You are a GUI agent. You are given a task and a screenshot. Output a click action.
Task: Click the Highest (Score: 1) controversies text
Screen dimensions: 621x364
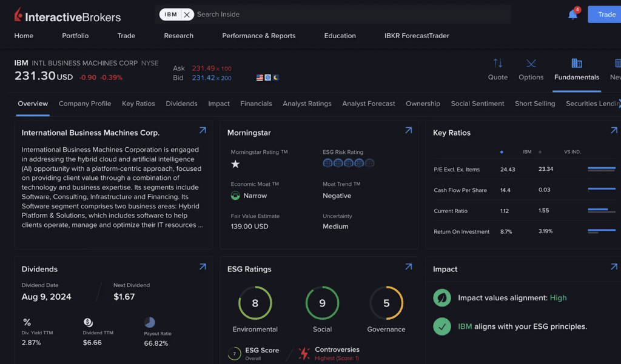point(337,359)
